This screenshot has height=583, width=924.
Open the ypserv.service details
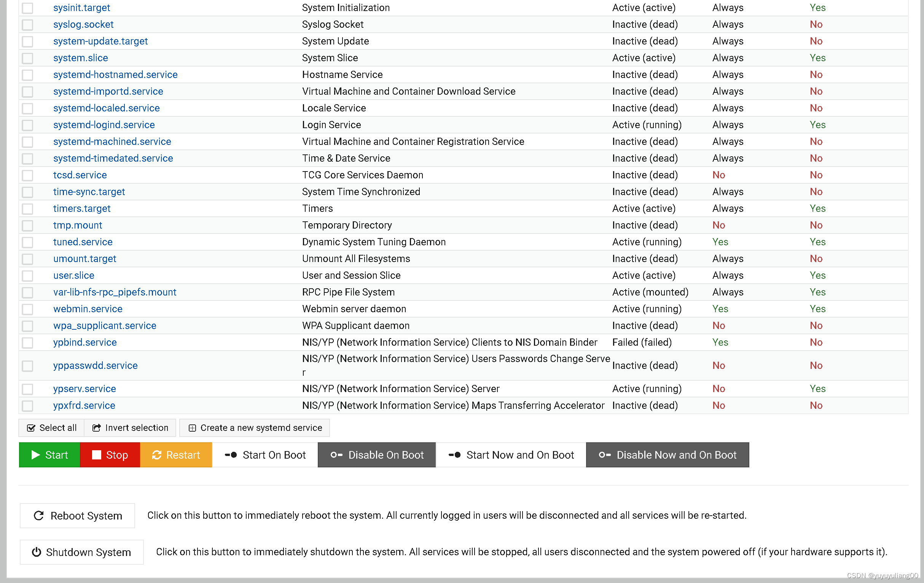coord(84,389)
